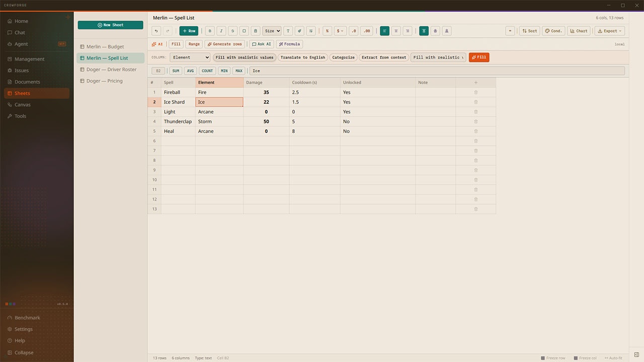Click the formula bar containing Ice
Viewport: 644px width, 362px height.
click(x=437, y=71)
